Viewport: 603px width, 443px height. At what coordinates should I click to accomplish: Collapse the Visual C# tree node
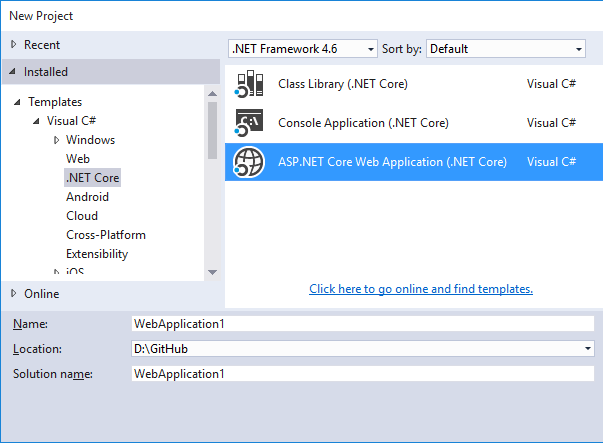[x=36, y=121]
